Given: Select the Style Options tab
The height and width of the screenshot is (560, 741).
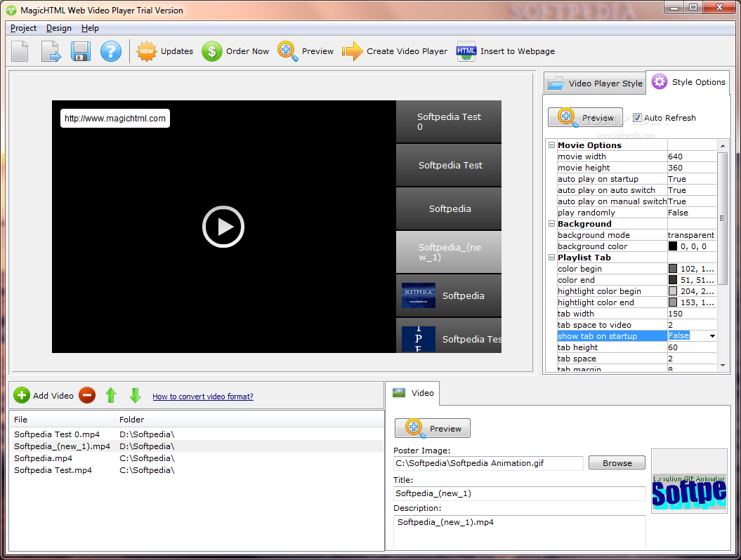Looking at the screenshot, I should pos(688,82).
